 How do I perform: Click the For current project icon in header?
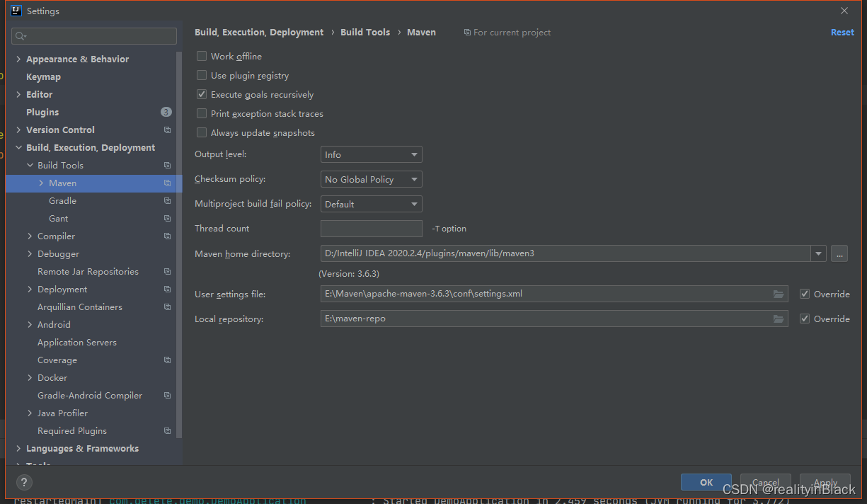tap(467, 33)
